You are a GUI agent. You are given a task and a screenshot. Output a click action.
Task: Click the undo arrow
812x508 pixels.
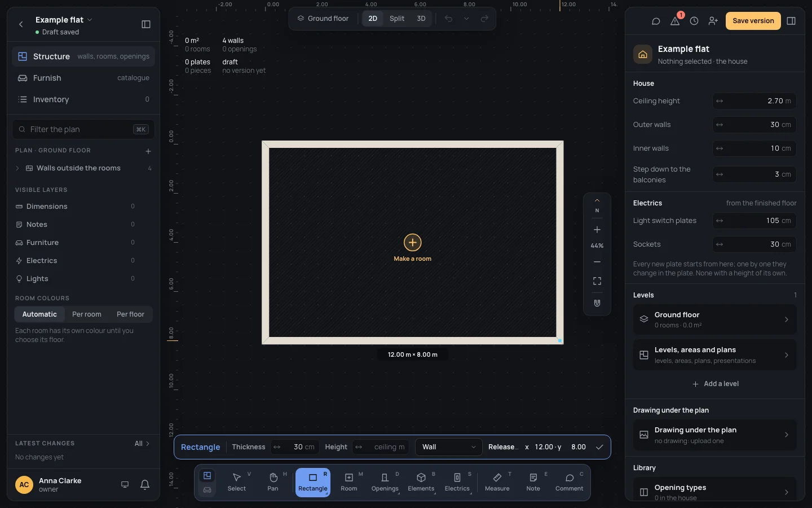pyautogui.click(x=448, y=19)
